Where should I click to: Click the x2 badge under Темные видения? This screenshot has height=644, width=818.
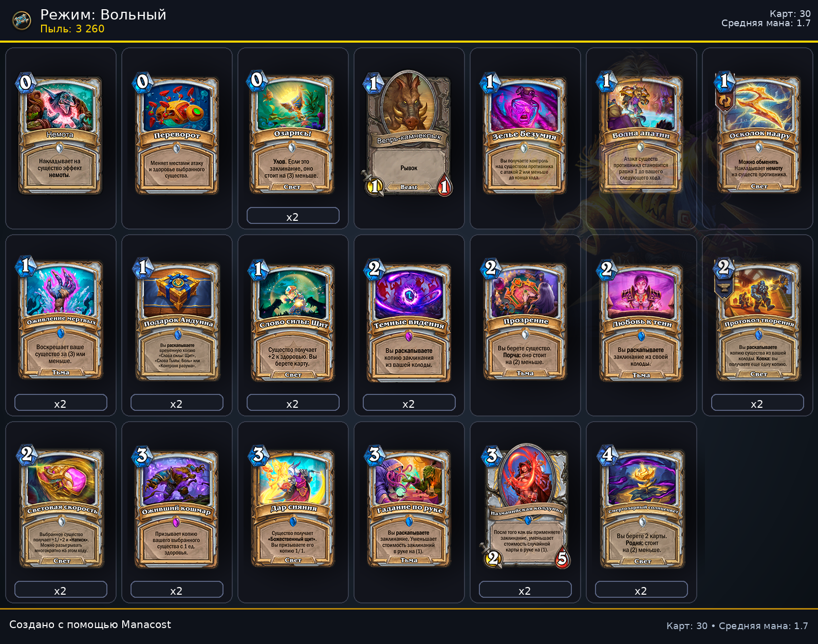409,403
